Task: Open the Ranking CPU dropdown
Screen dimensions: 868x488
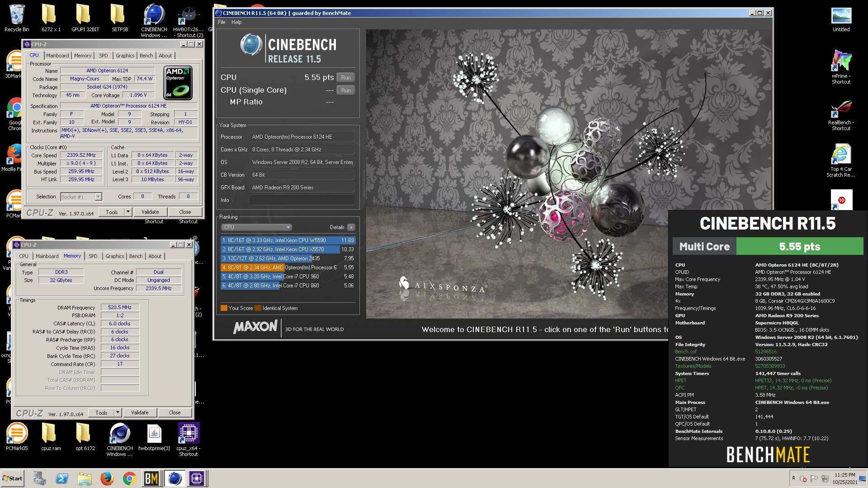Action: pyautogui.click(x=256, y=227)
